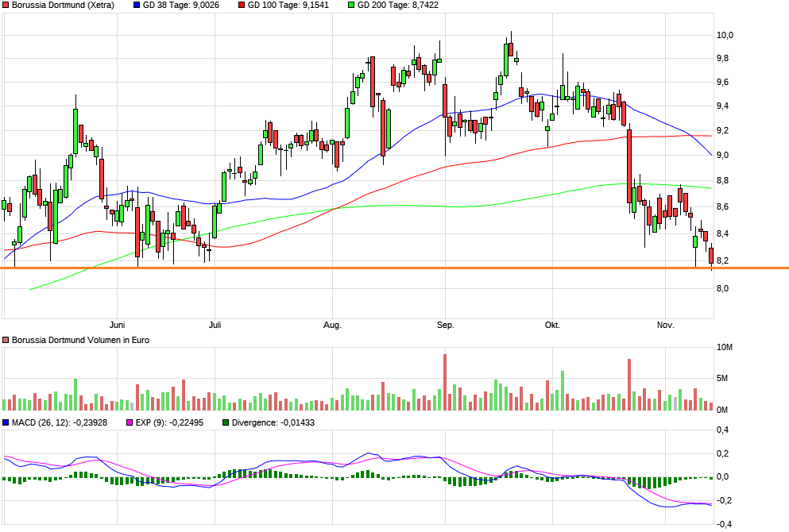This screenshot has width=789, height=532.
Task: Click the 'Juni' month label on the time axis
Action: coord(118,325)
